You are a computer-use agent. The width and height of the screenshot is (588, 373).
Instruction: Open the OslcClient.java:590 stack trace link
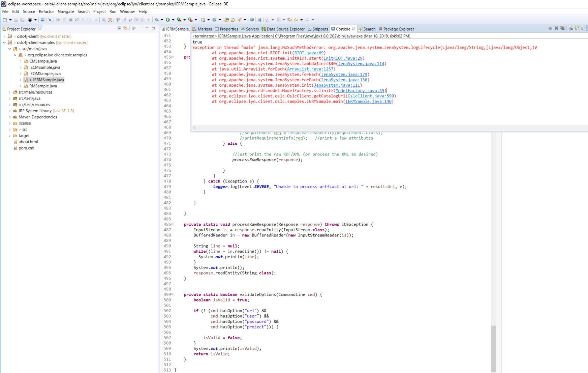coord(371,96)
